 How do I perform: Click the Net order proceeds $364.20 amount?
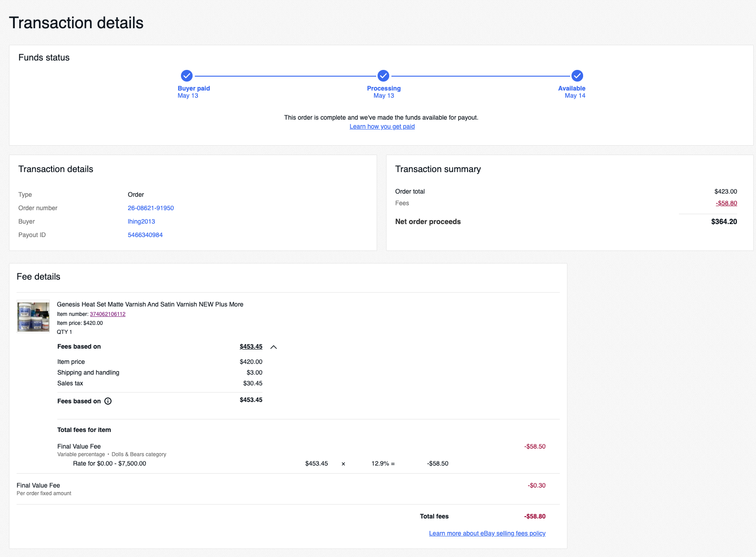(x=724, y=221)
